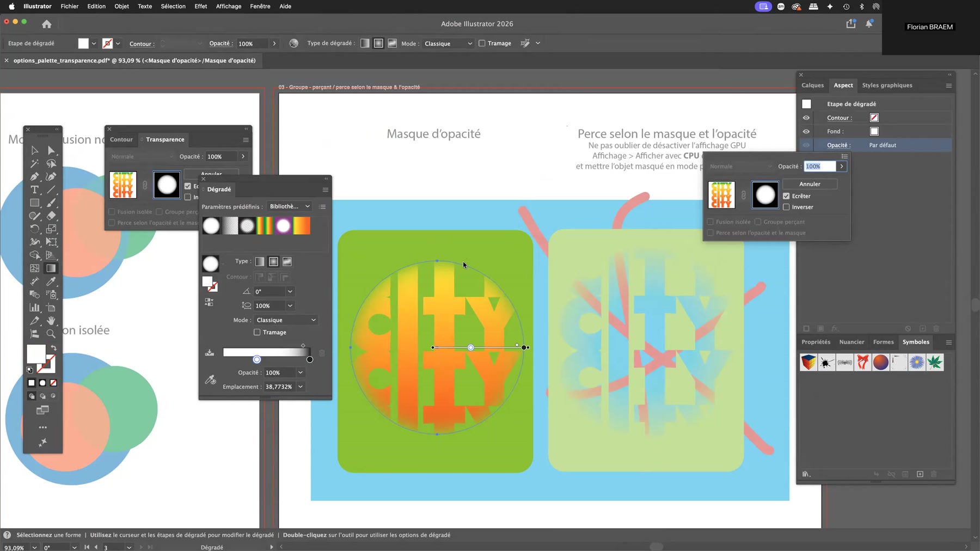Check Inverser in right Transparence panel
The image size is (980, 551).
[786, 207]
